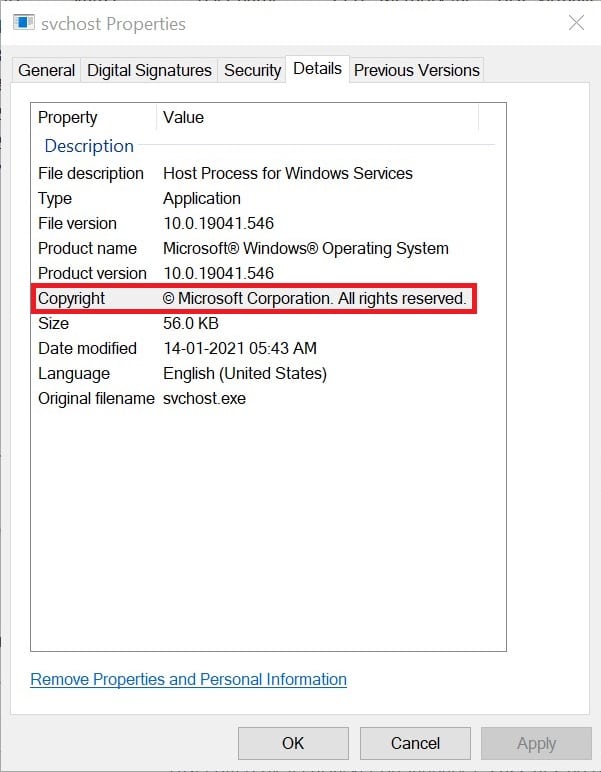Viewport: 601px width, 772px height.
Task: Confirm with the OK button
Action: [293, 743]
